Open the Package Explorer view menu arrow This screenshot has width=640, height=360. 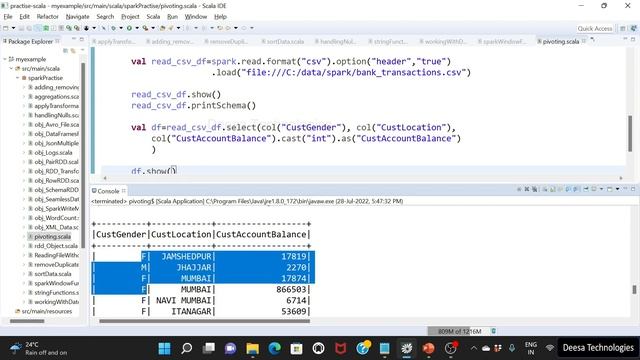(82, 50)
